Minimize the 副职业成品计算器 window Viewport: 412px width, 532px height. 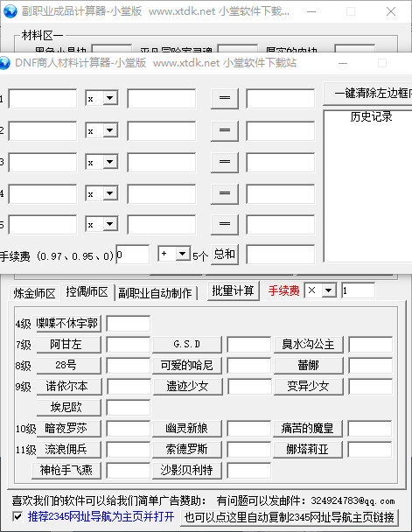pyautogui.click(x=311, y=11)
